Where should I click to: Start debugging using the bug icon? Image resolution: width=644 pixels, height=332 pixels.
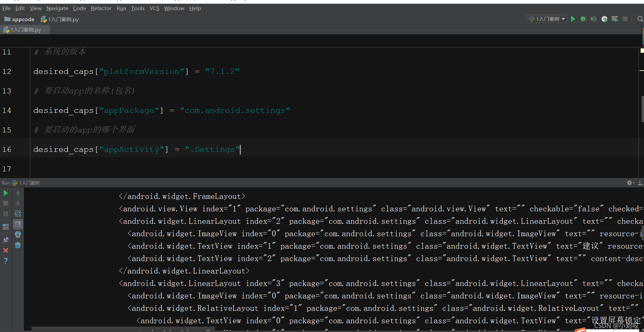click(x=583, y=19)
